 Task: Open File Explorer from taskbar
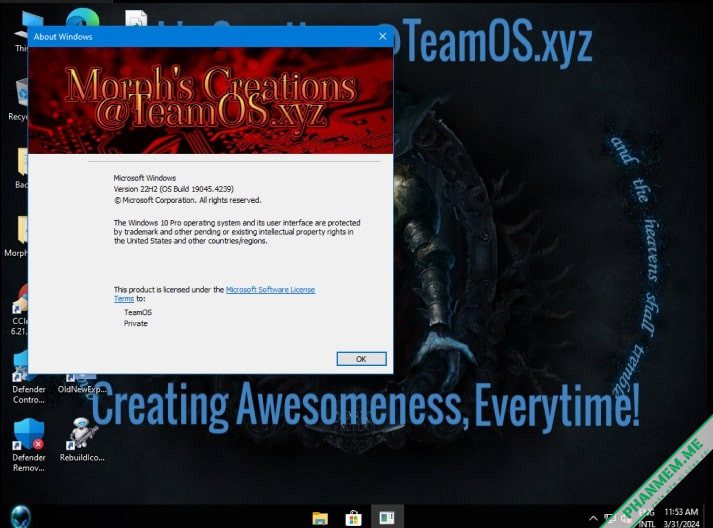click(x=320, y=518)
